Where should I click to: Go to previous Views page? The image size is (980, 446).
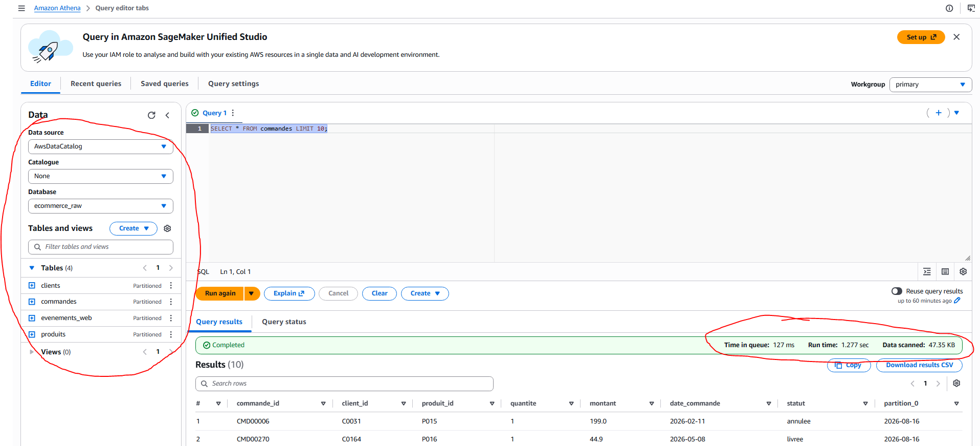pyautogui.click(x=145, y=352)
